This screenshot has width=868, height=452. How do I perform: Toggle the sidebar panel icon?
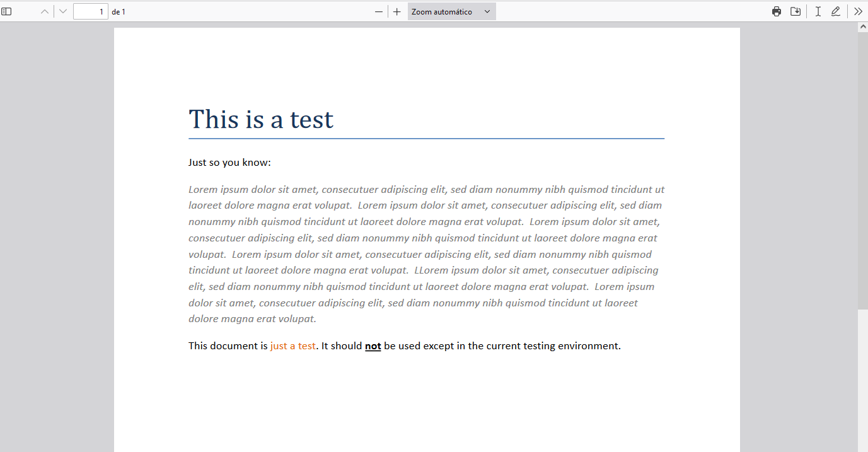[x=6, y=11]
